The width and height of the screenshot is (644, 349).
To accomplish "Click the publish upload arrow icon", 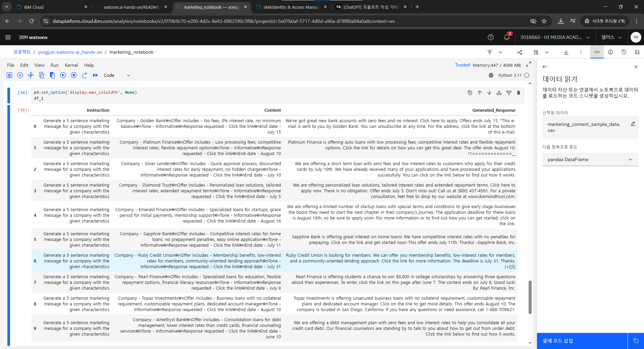I will [x=490, y=52].
